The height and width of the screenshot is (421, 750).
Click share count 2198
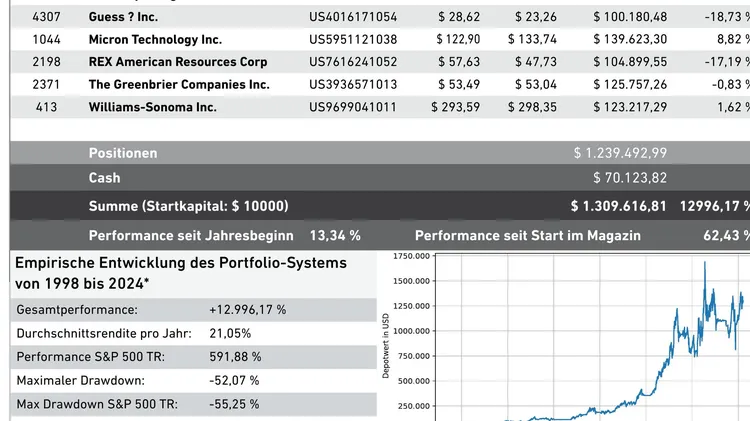(x=46, y=62)
